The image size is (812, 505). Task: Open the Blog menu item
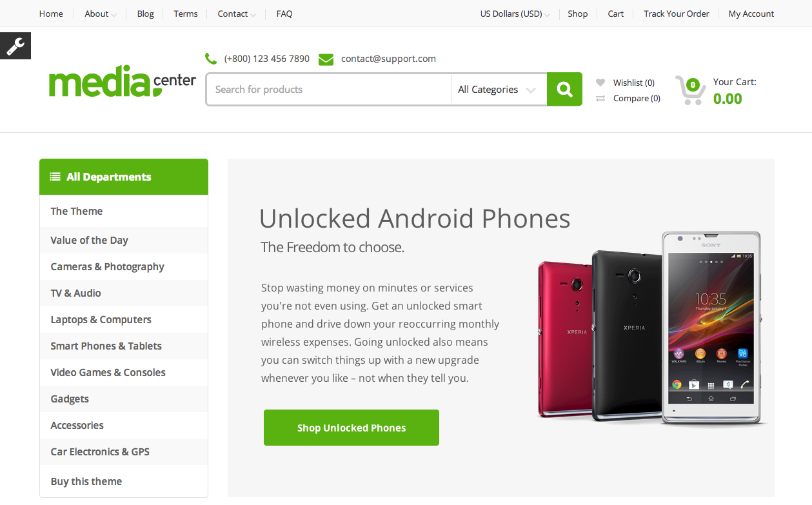coord(145,14)
